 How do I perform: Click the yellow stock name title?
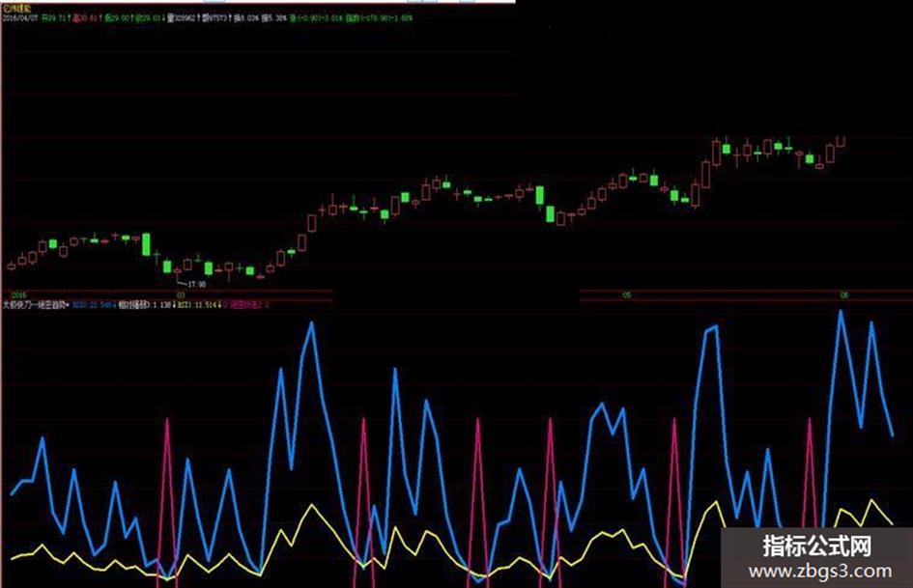pyautogui.click(x=16, y=9)
